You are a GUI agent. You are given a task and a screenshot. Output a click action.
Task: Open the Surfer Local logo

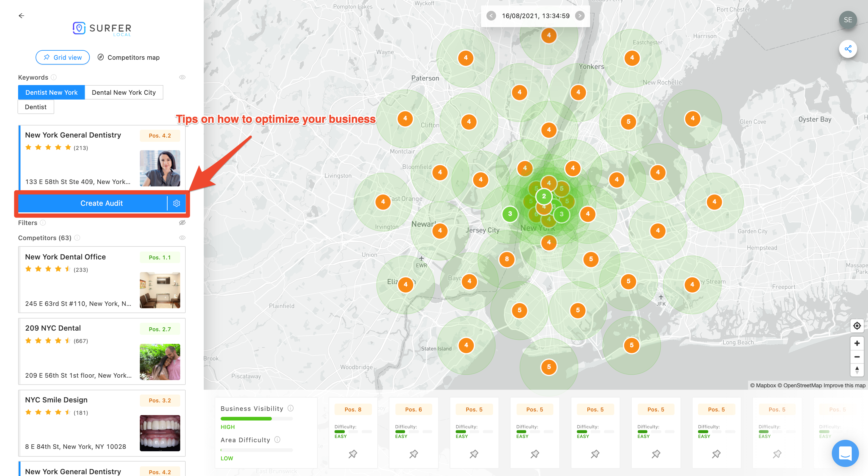click(x=102, y=29)
